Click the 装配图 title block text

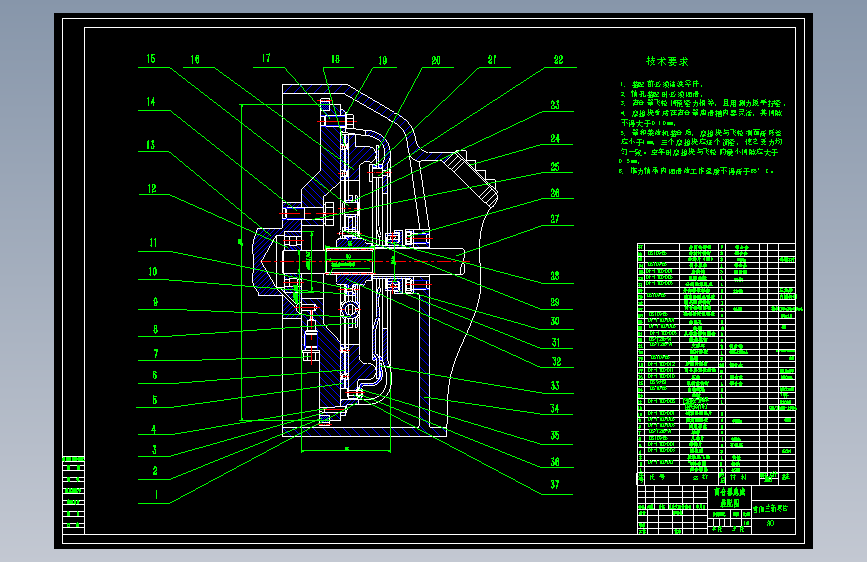tap(730, 502)
